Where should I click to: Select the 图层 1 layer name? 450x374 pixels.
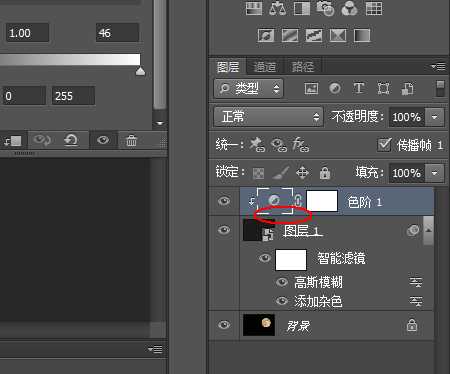pos(303,230)
